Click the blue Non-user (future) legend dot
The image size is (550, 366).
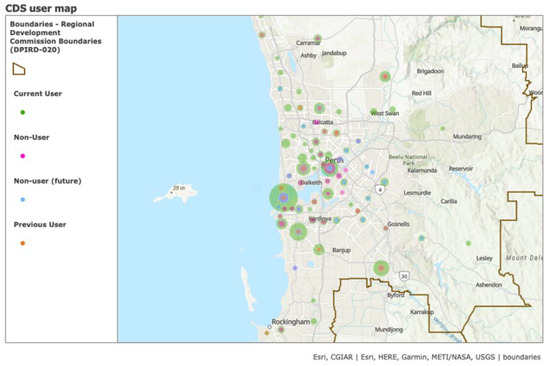(x=23, y=200)
